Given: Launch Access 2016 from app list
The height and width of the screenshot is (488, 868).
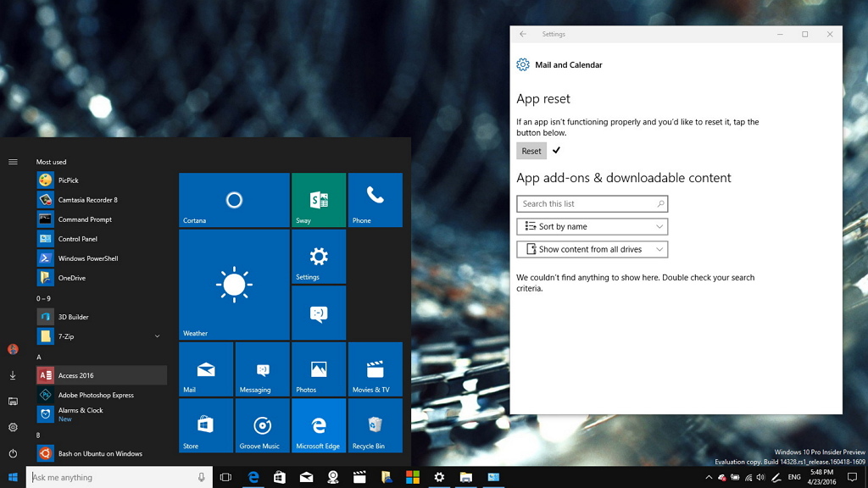Looking at the screenshot, I should (102, 375).
